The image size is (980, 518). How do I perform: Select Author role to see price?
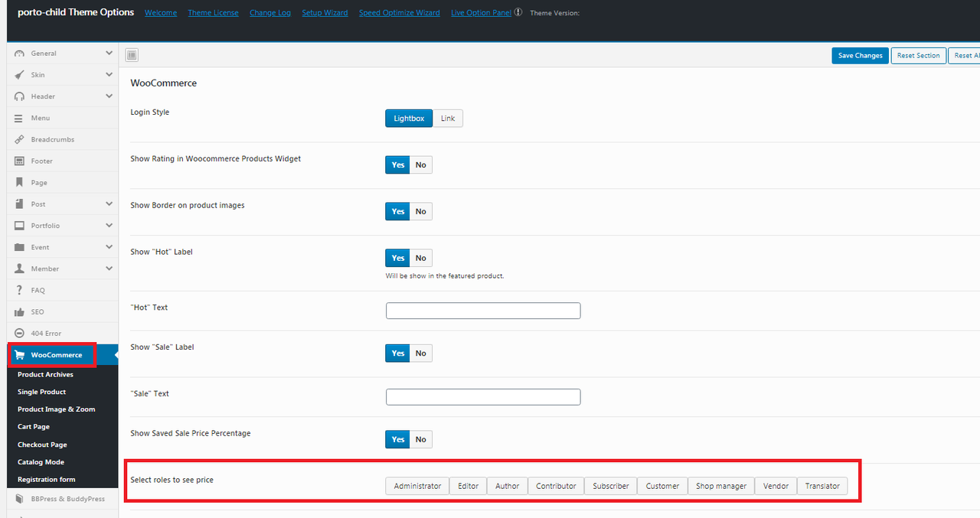tap(508, 486)
